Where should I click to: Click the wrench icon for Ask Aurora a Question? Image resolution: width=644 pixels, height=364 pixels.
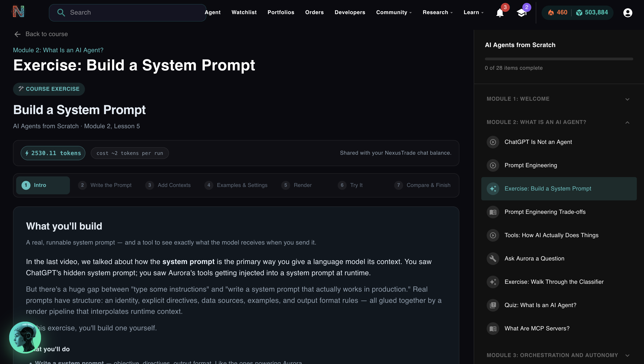493,258
